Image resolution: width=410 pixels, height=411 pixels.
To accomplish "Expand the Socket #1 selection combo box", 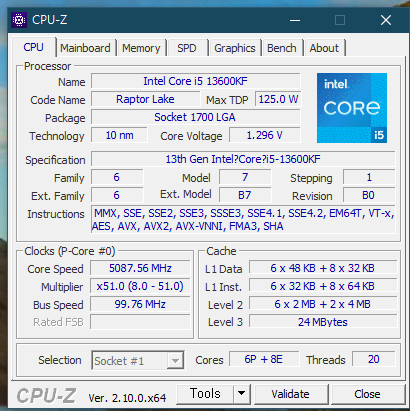I will coord(138,360).
